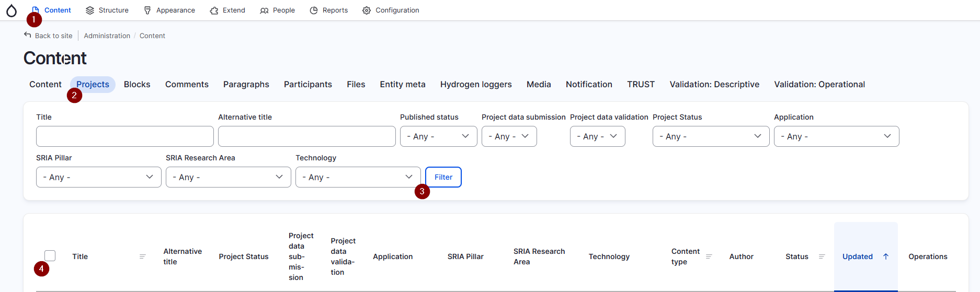Screen dimensions: 980x292
Task: Click the Author column header text
Action: click(x=742, y=256)
